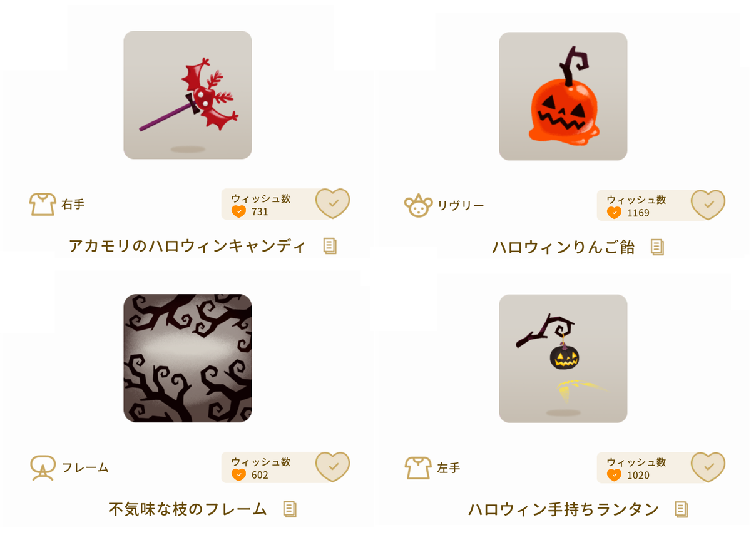
Task: Click the shirt icon next to 左手
Action: (x=418, y=467)
